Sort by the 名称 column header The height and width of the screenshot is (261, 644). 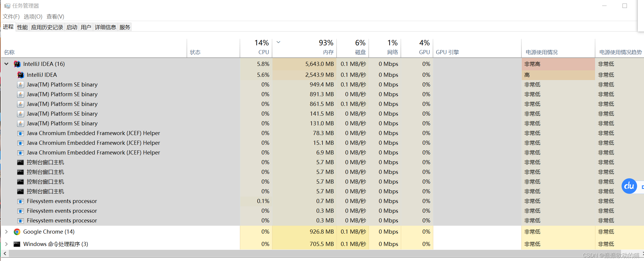[x=94, y=48]
